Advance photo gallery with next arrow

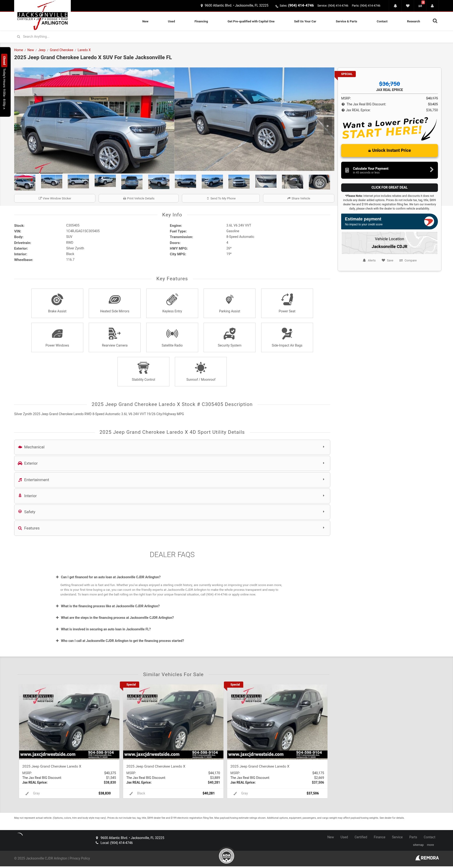click(327, 126)
